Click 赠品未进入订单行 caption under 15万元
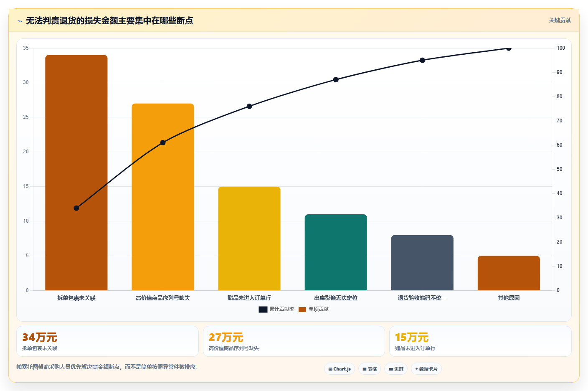588x391 pixels. coord(415,348)
